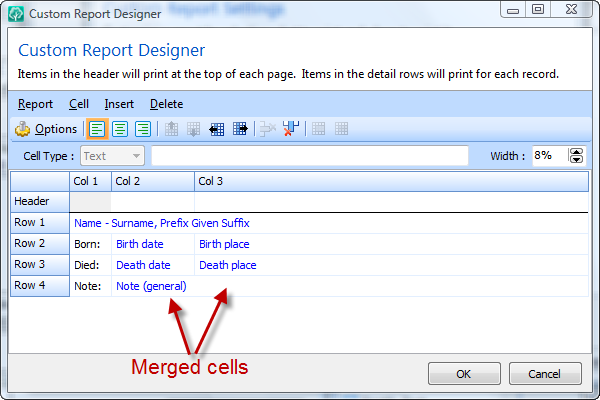
Task: Click the 'Death place' cell
Action: click(x=391, y=265)
